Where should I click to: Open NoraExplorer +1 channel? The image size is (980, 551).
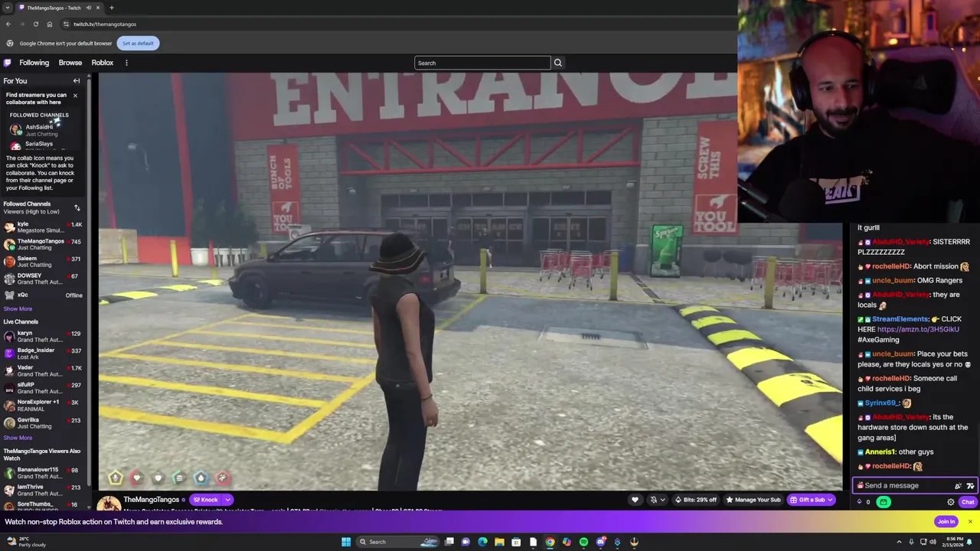point(43,405)
